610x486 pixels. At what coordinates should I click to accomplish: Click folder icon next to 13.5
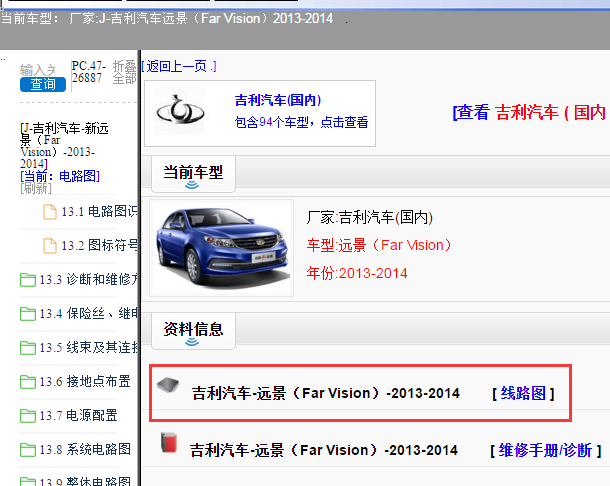pyautogui.click(x=28, y=348)
